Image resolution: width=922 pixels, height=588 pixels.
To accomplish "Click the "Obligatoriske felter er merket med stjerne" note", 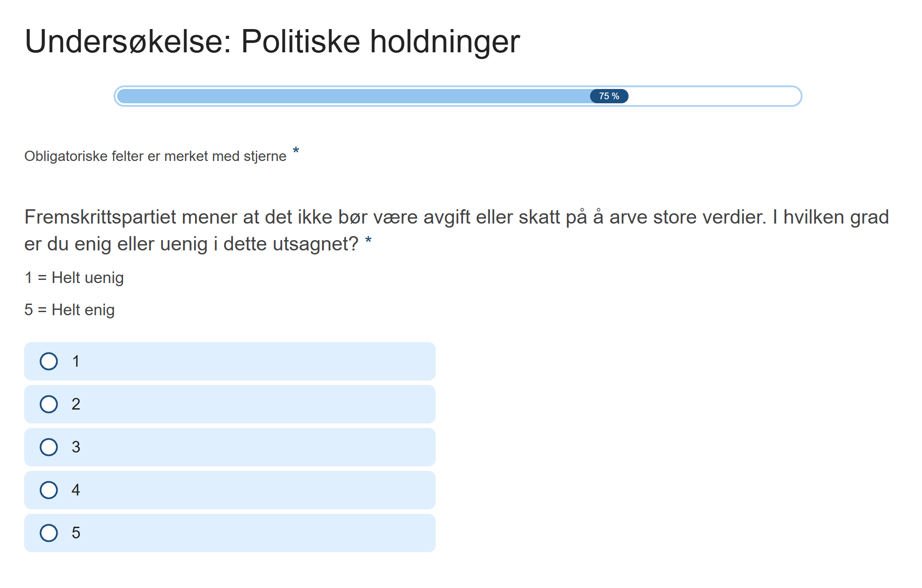I will point(155,157).
